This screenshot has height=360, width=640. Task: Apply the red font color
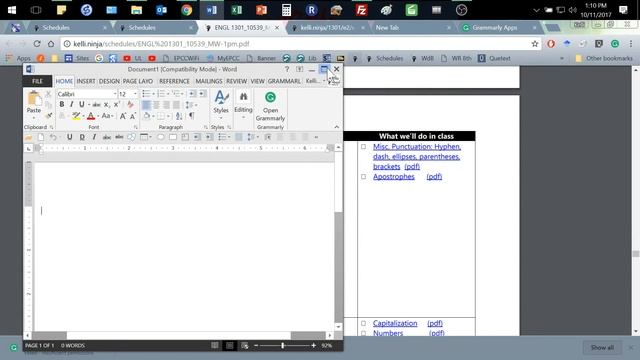tap(91, 116)
